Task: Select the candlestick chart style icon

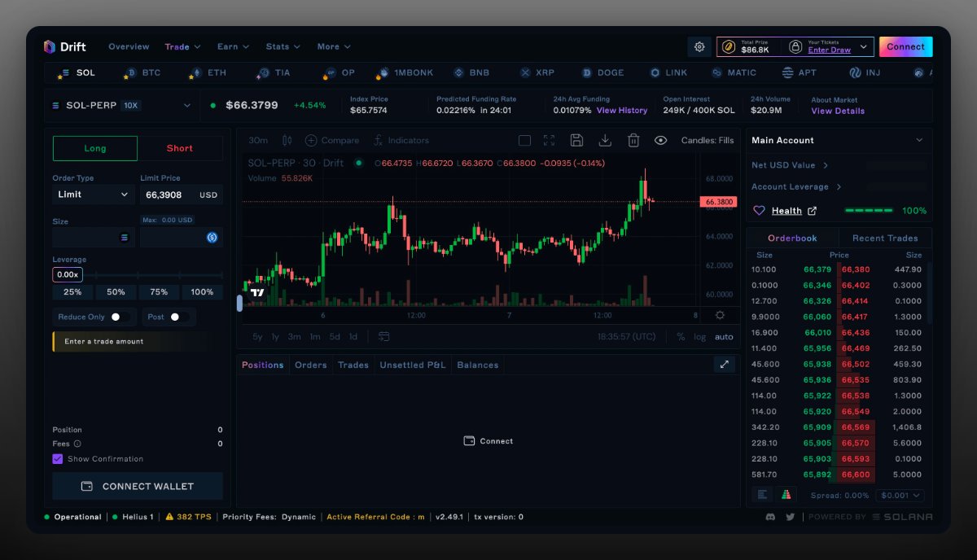Action: click(x=287, y=140)
